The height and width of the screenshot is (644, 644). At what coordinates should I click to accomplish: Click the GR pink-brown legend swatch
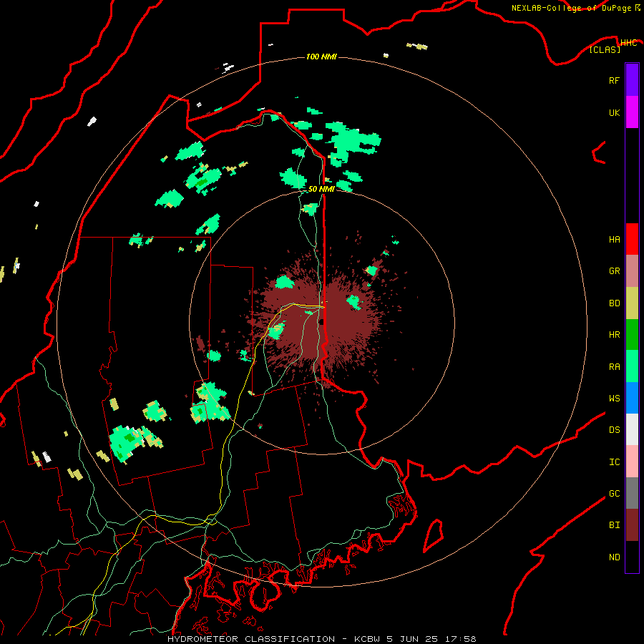[x=632, y=271]
